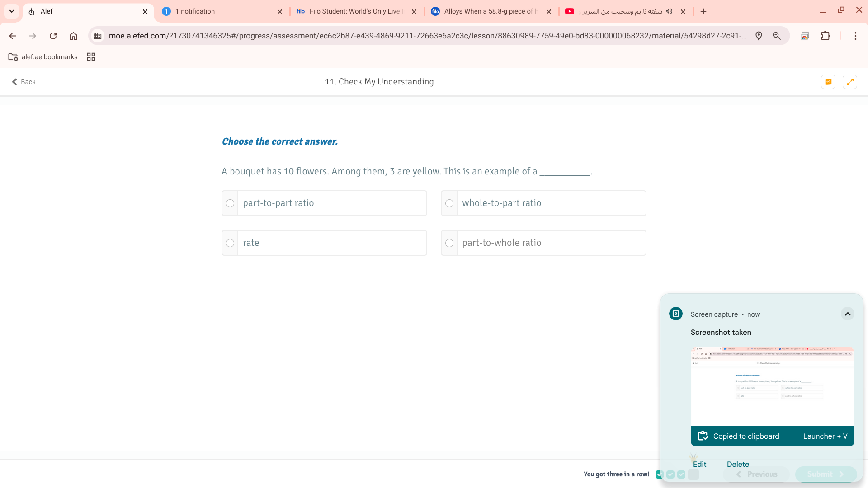Open the Chrome three-dot menu

coord(855,36)
